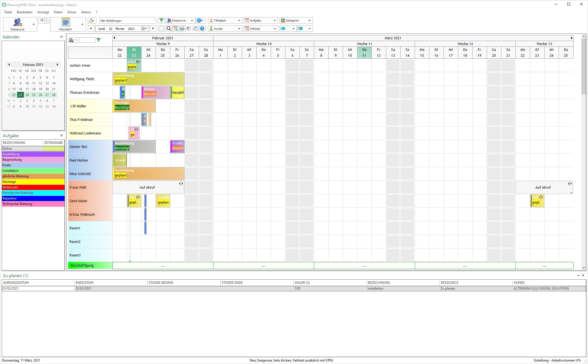Open the date picker calendar dropdown
The height and width of the screenshot is (364, 588).
coord(144,28)
